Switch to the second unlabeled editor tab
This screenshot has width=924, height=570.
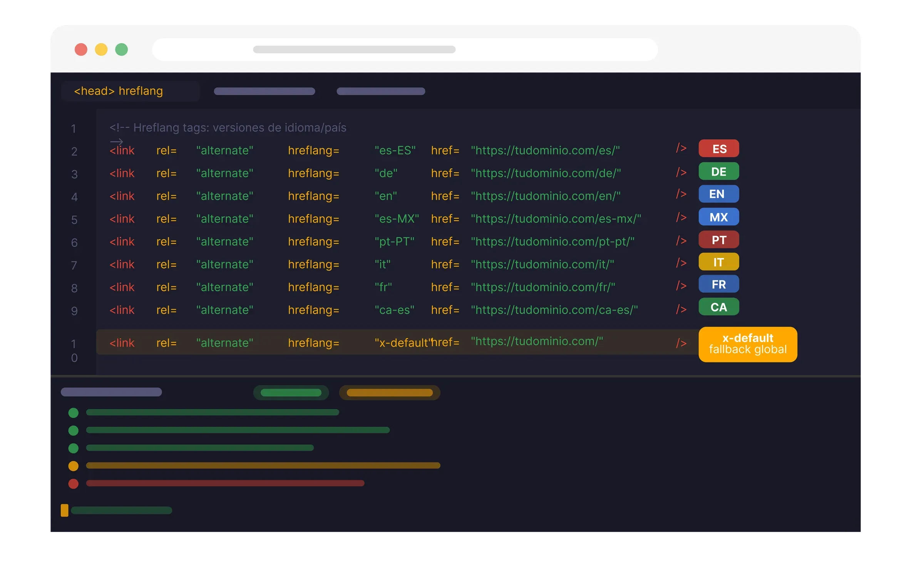click(x=380, y=91)
